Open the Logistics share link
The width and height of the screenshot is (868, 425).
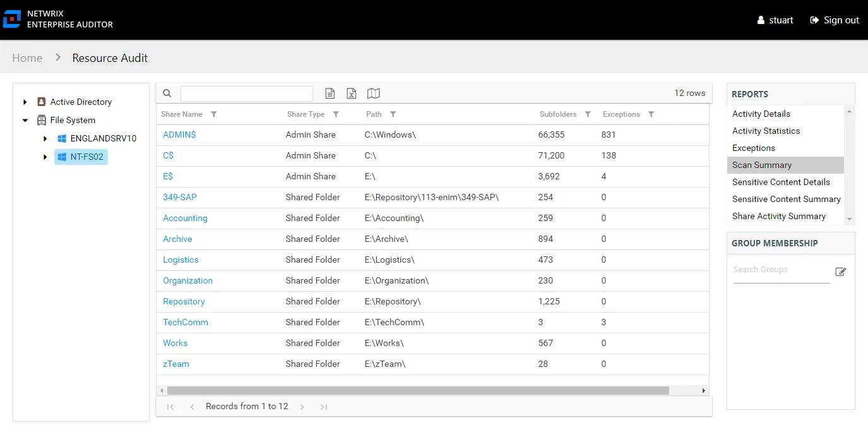(181, 260)
